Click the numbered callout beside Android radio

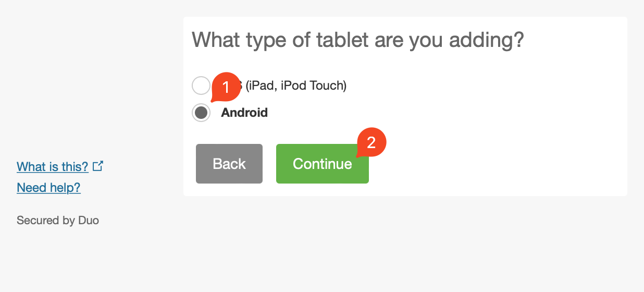[226, 87]
